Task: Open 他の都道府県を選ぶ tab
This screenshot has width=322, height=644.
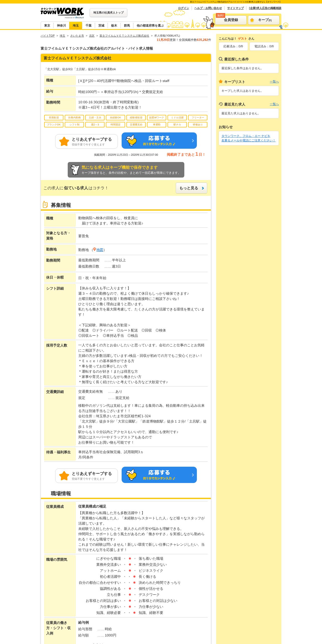Action: (150, 26)
